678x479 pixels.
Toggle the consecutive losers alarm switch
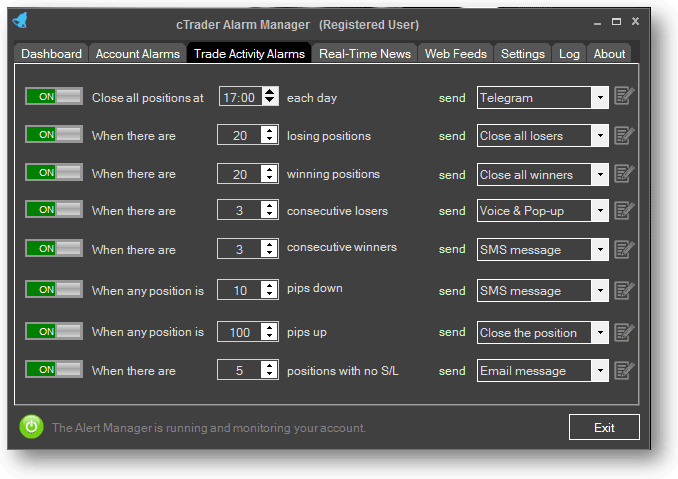(x=54, y=210)
